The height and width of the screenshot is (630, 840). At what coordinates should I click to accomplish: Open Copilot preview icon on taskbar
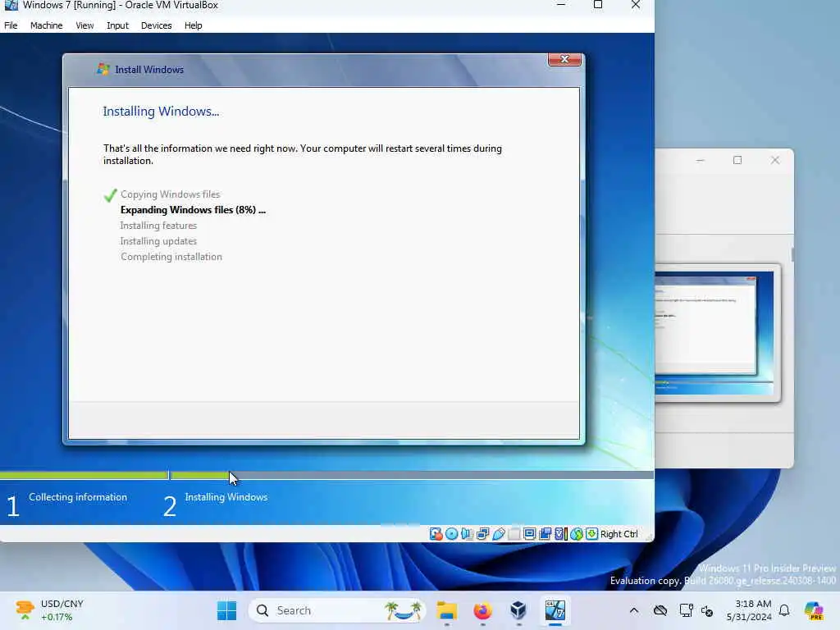pos(814,610)
